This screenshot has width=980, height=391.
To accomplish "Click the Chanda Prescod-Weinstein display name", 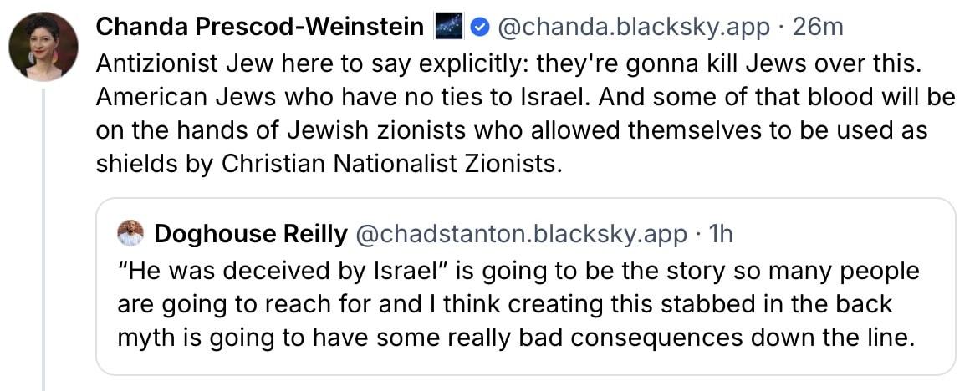I will point(260,27).
